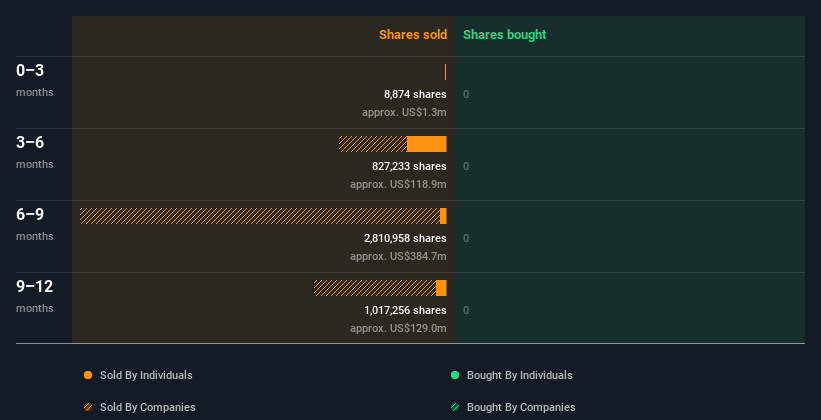Click the orange Sold By Individuals legend dot
Viewport: 821px width, 420px height.
pos(88,375)
